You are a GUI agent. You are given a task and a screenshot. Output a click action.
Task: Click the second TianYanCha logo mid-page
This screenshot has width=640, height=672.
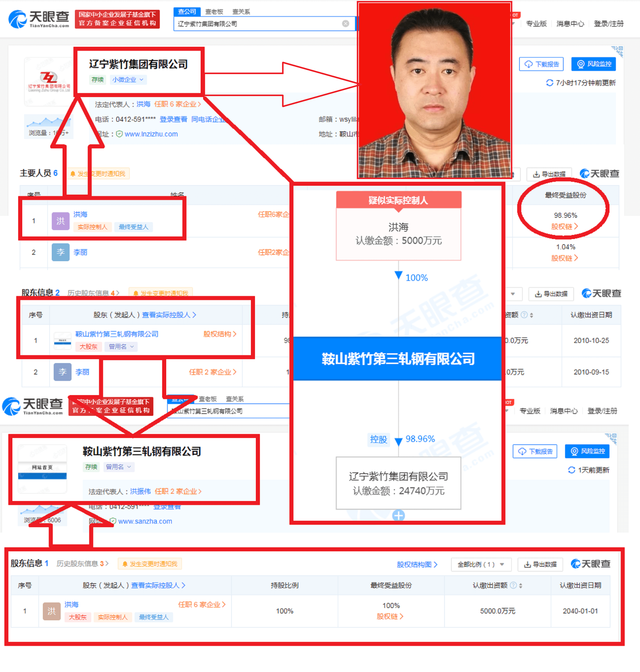(x=32, y=406)
